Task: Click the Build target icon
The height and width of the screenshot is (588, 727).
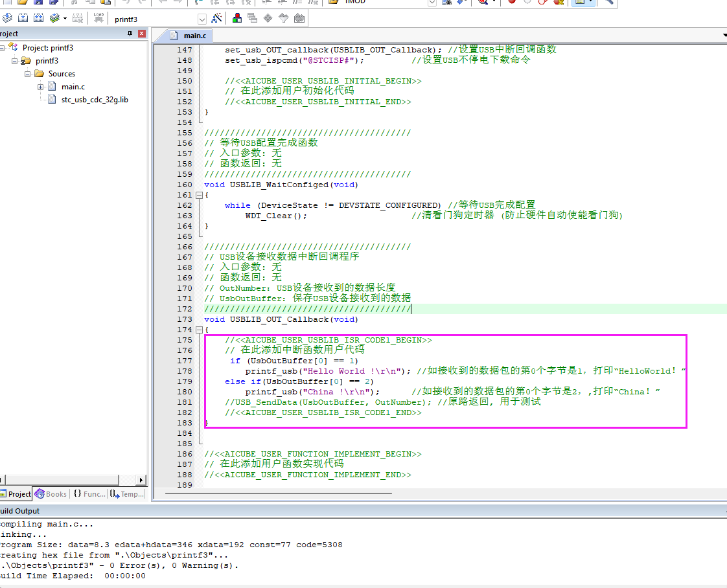Action: tap(23, 19)
